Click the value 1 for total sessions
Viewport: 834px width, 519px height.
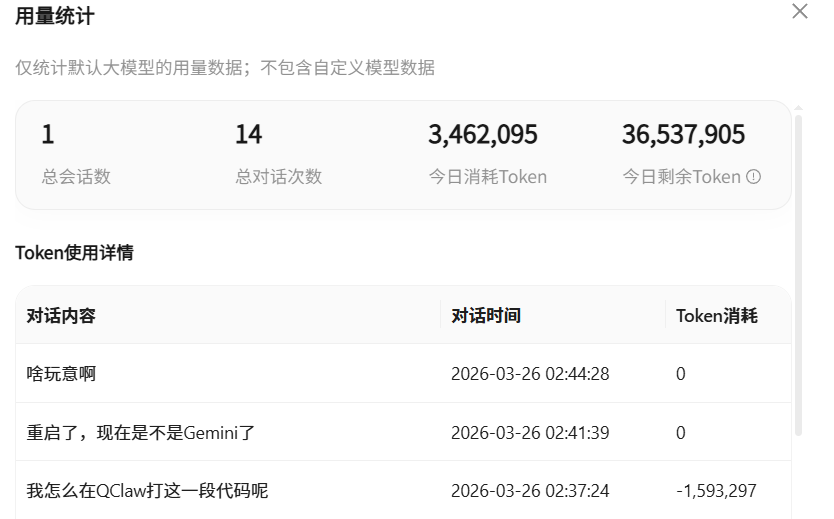pyautogui.click(x=48, y=134)
